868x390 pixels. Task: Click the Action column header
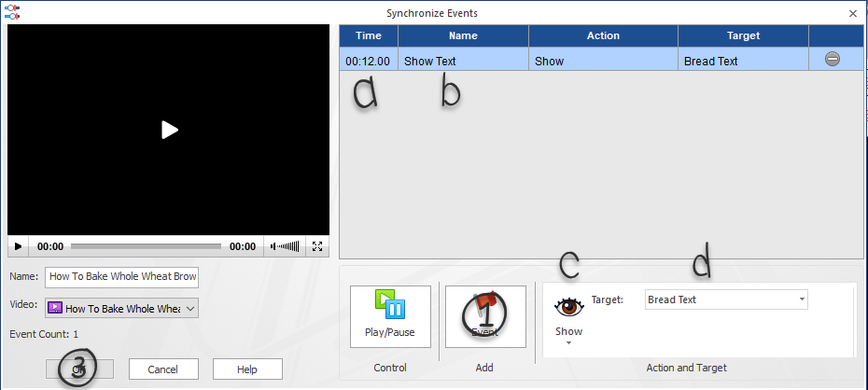[603, 35]
